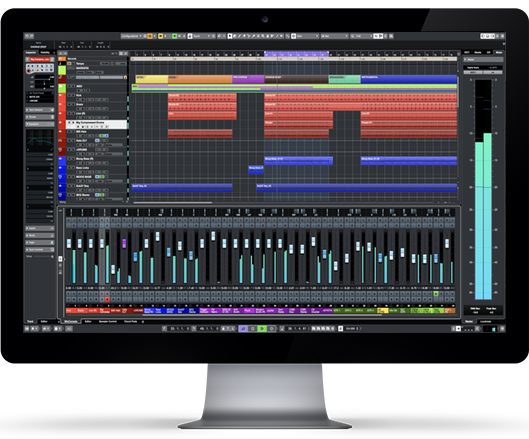
Task: Toggle record enable in the Inspector
Action: pos(29,71)
